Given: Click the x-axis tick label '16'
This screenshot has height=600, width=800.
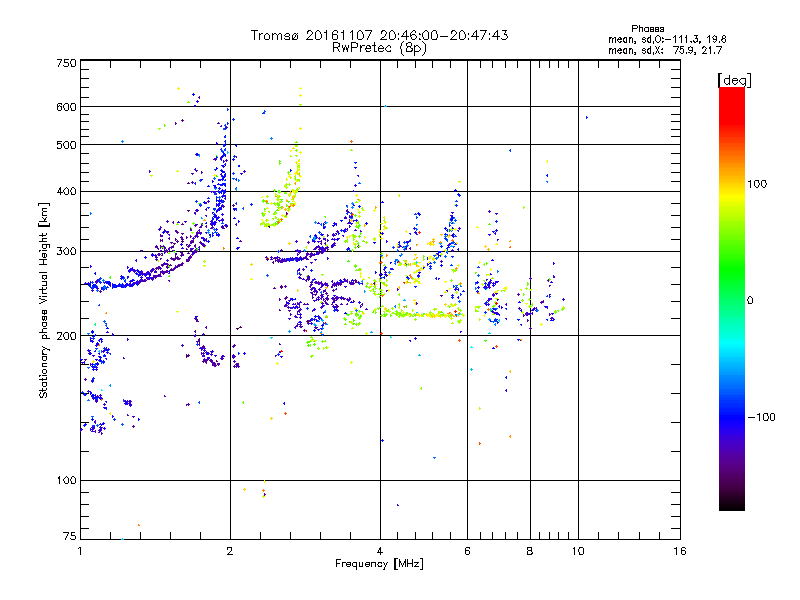Looking at the screenshot, I should point(680,551).
